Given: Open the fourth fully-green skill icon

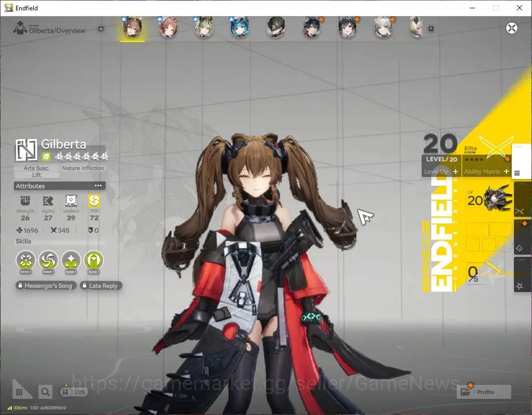Looking at the screenshot, I should (94, 260).
